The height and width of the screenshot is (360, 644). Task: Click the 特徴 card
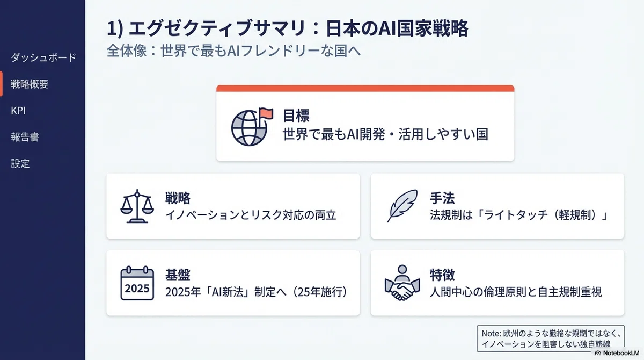(x=497, y=283)
